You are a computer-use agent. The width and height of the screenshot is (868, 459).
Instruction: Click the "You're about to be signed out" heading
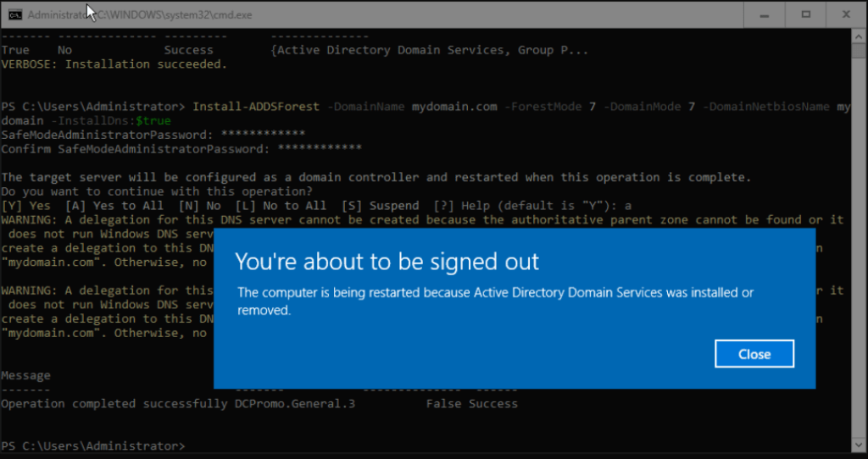pyautogui.click(x=387, y=260)
